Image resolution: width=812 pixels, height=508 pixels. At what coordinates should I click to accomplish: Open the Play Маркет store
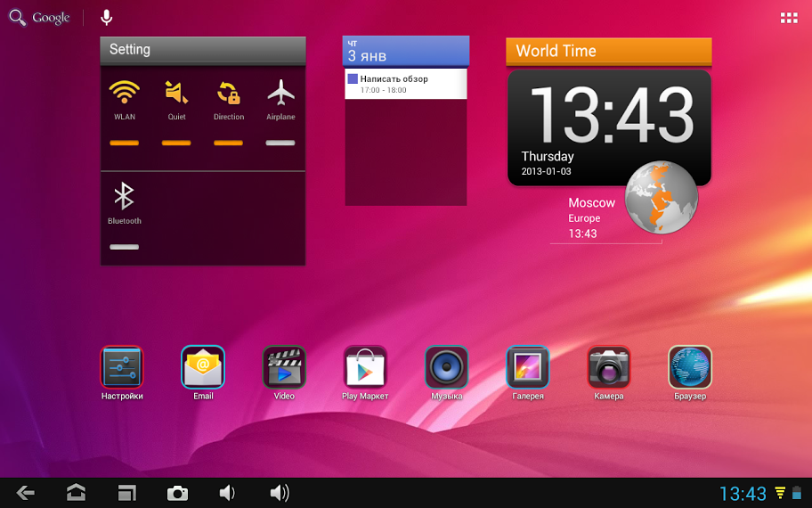(365, 367)
